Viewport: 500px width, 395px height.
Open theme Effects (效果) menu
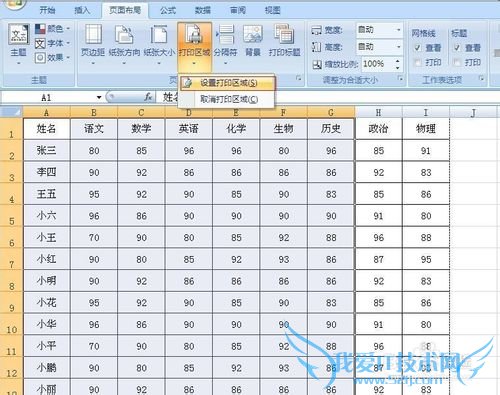[52, 58]
